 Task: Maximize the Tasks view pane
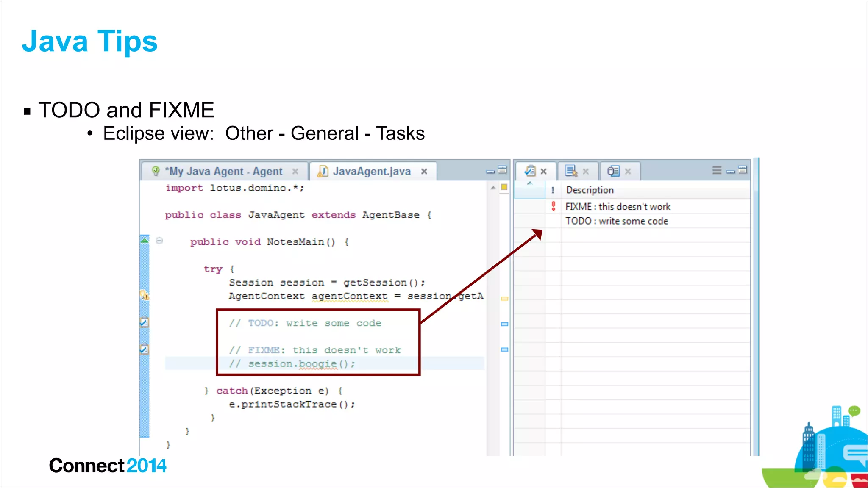click(x=743, y=169)
